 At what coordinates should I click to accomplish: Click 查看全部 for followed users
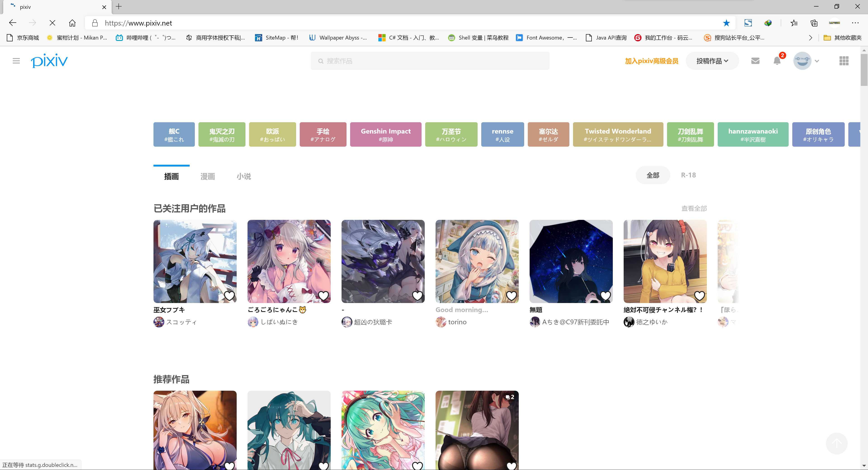click(694, 208)
